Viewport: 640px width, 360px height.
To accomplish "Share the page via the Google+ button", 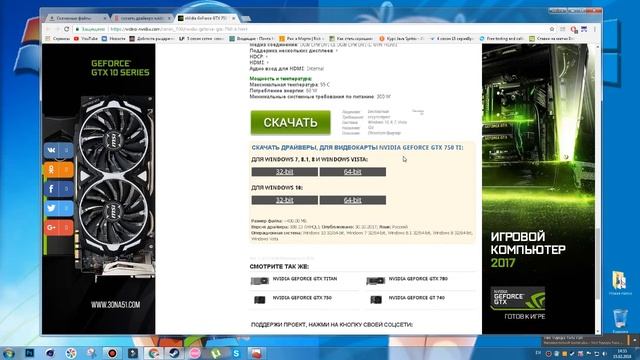I will (x=58, y=227).
